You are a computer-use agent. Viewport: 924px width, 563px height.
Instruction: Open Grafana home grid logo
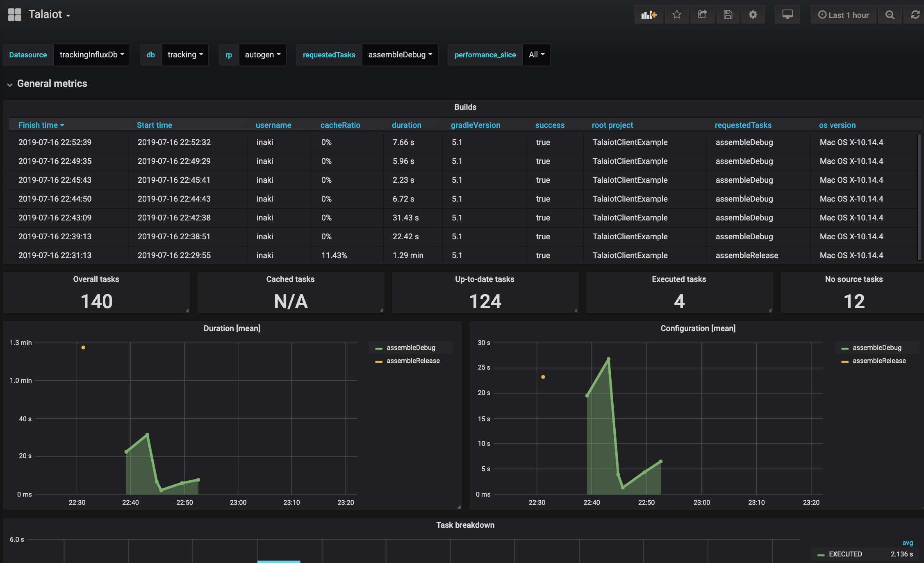(15, 15)
